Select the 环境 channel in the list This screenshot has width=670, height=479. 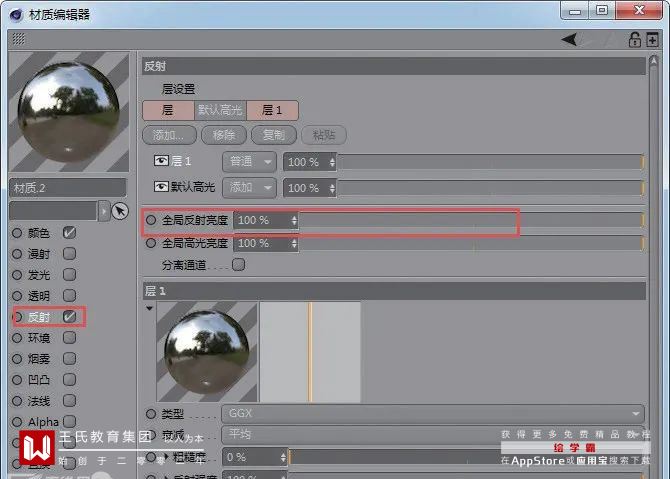[38, 338]
